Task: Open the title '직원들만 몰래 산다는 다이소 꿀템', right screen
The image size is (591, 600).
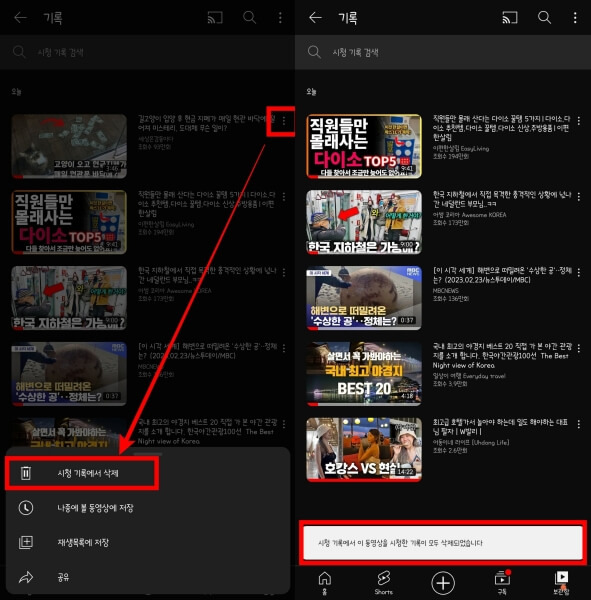Action: pos(501,128)
